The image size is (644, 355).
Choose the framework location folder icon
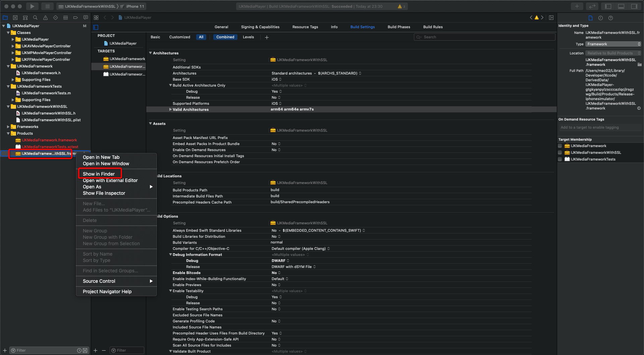639,64
